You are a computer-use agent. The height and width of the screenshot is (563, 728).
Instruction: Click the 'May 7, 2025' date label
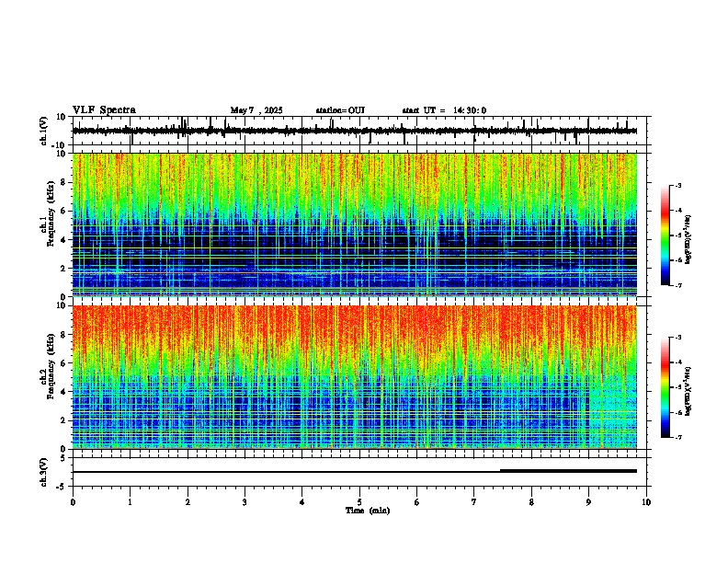[256, 110]
